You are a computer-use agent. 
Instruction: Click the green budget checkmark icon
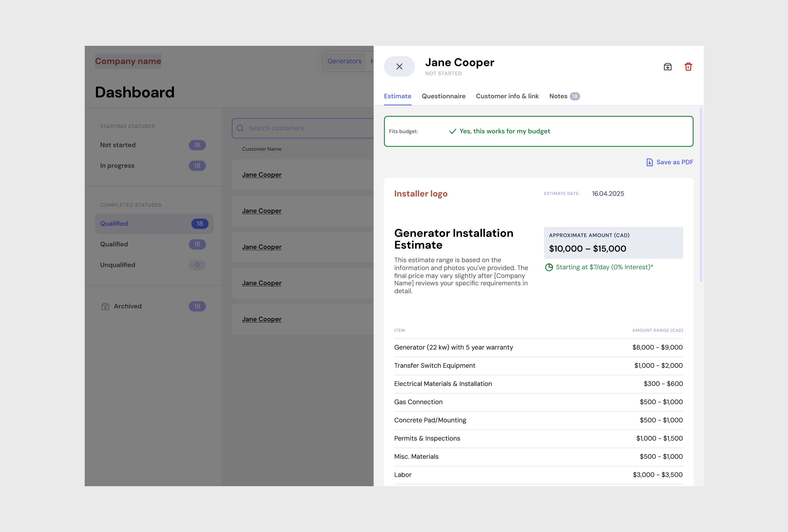tap(452, 131)
